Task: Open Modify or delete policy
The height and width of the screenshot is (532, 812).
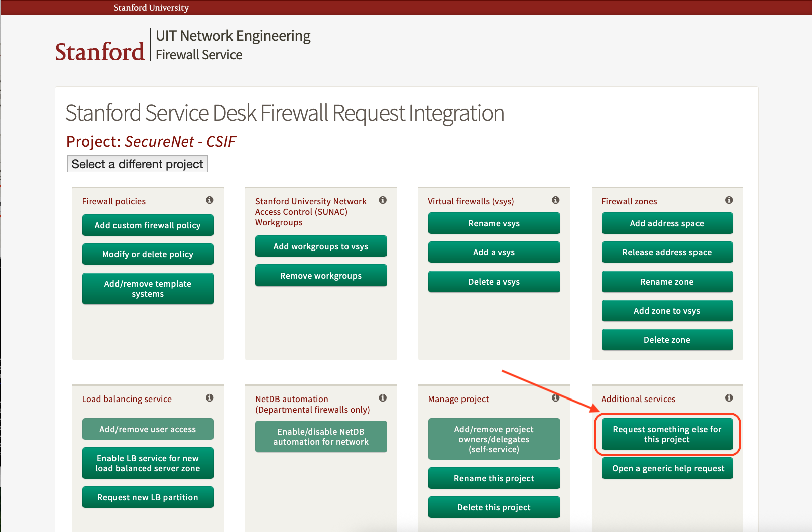Action: (x=148, y=254)
